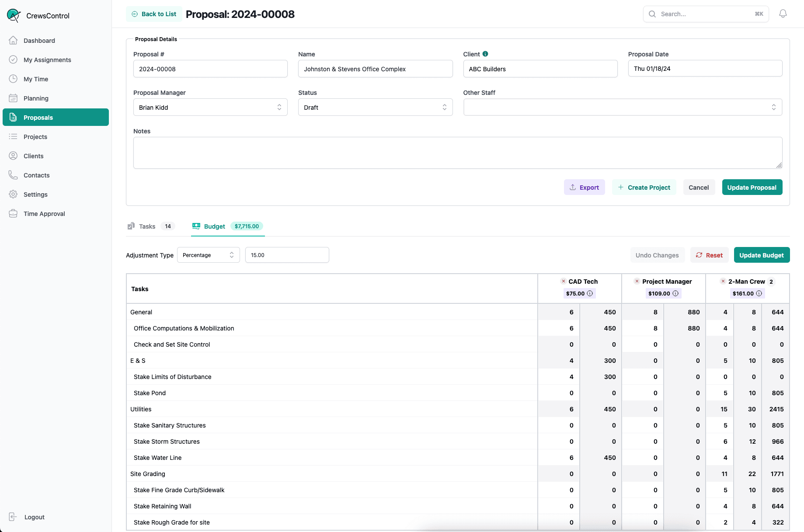Viewport: 804px width, 532px height.
Task: Open the Status dropdown
Action: pyautogui.click(x=375, y=107)
